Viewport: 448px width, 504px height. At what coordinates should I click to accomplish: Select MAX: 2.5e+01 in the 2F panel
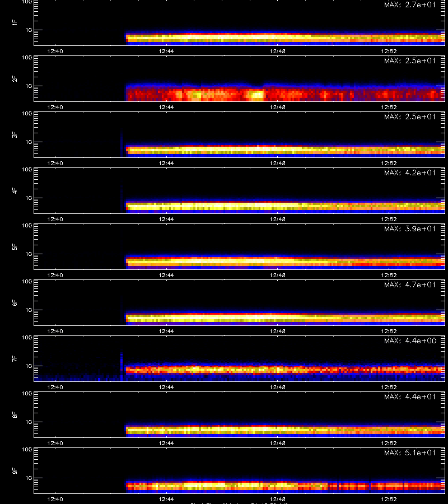coord(410,60)
